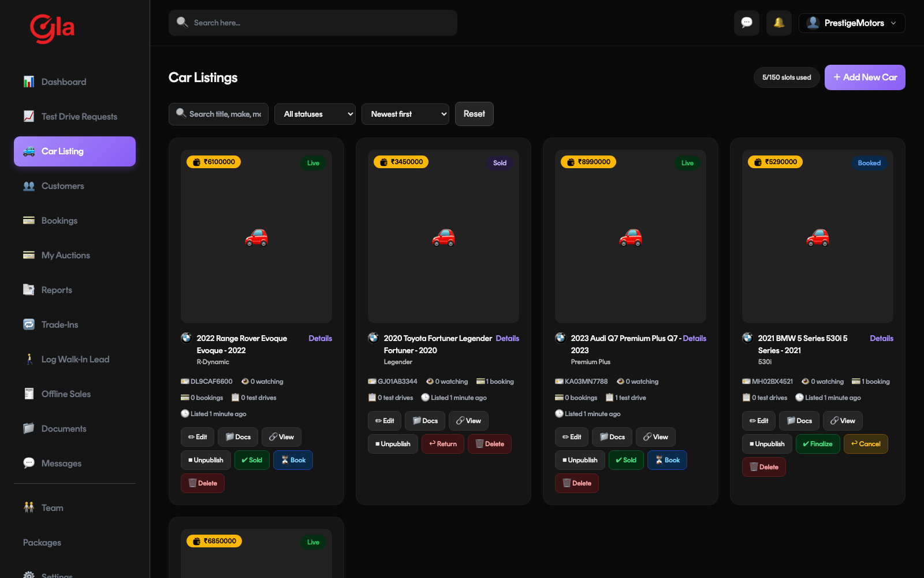Viewport: 924px width, 578px height.
Task: Unpublish the Toyota Fortuner listing
Action: pos(393,444)
